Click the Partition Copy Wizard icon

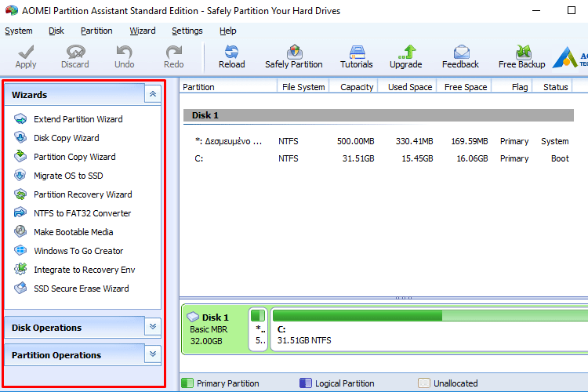pyautogui.click(x=20, y=157)
